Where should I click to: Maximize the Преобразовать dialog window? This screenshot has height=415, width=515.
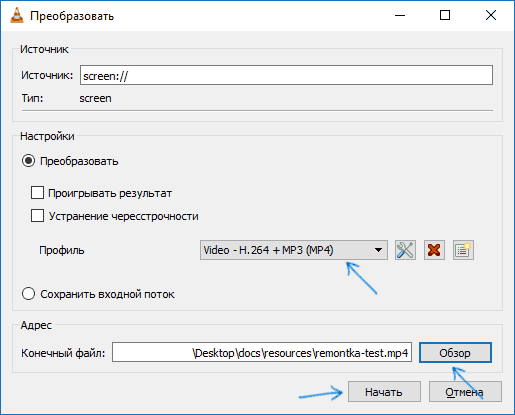point(445,15)
